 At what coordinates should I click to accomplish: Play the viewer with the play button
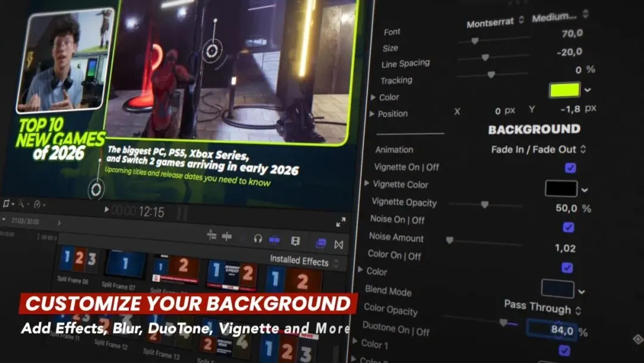pos(106,210)
